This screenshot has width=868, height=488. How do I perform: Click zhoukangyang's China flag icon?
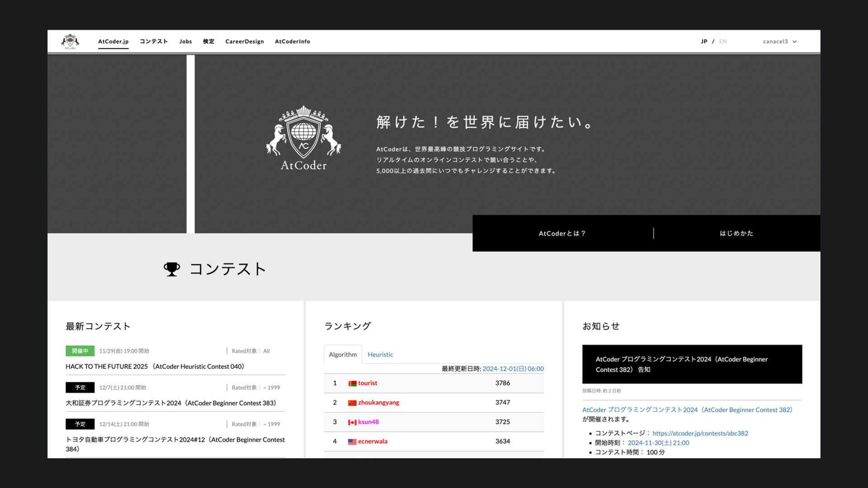tap(352, 403)
